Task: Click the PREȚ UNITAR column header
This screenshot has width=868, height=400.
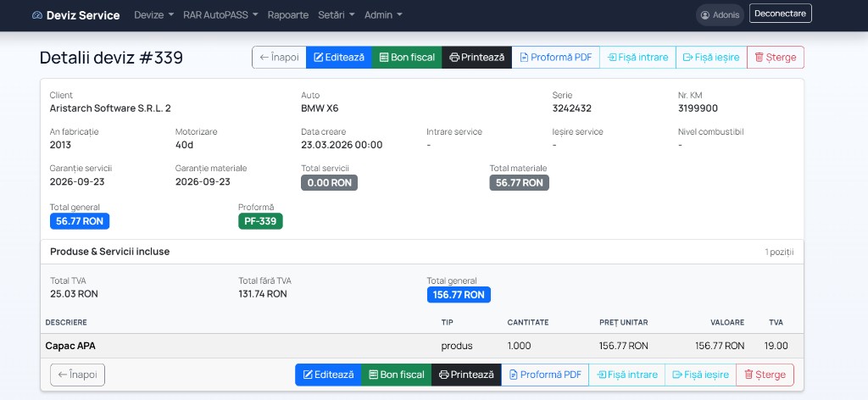Action: coord(623,323)
